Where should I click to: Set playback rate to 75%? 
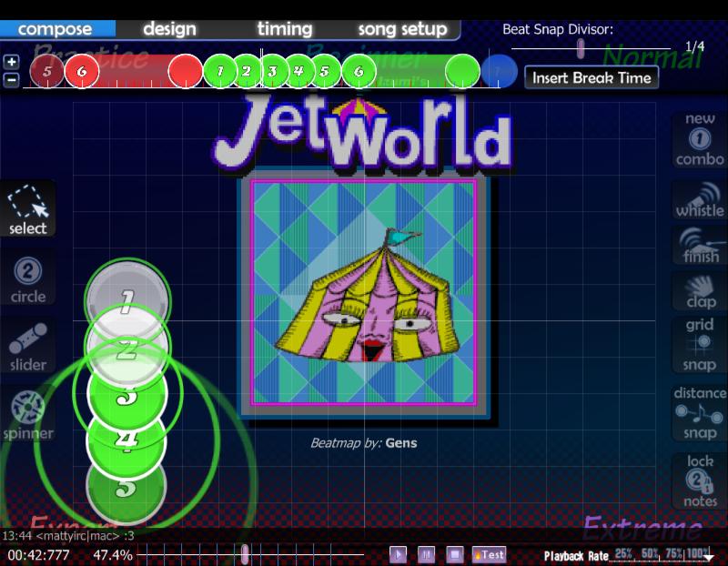[674, 553]
